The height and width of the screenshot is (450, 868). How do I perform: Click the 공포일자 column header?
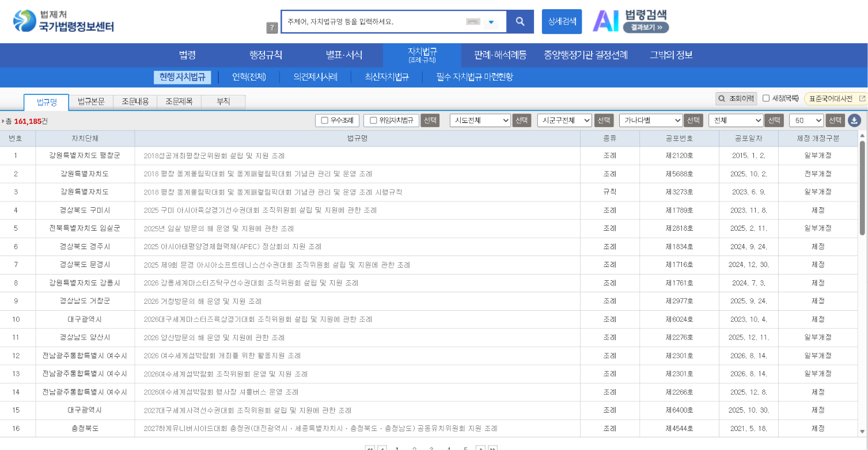click(748, 138)
